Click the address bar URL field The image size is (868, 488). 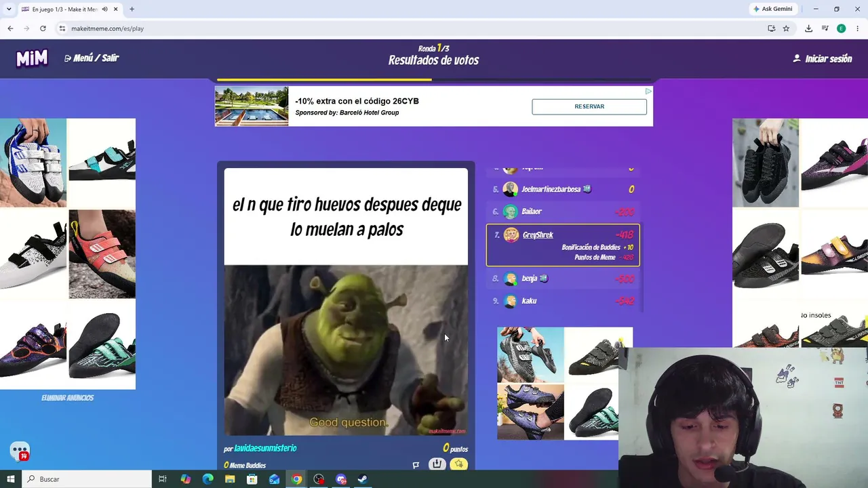click(407, 28)
